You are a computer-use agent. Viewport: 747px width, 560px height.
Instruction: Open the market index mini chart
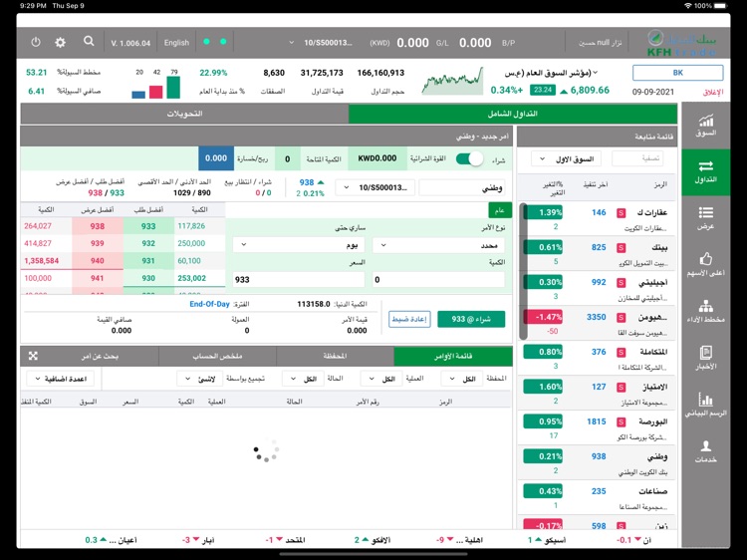452,81
